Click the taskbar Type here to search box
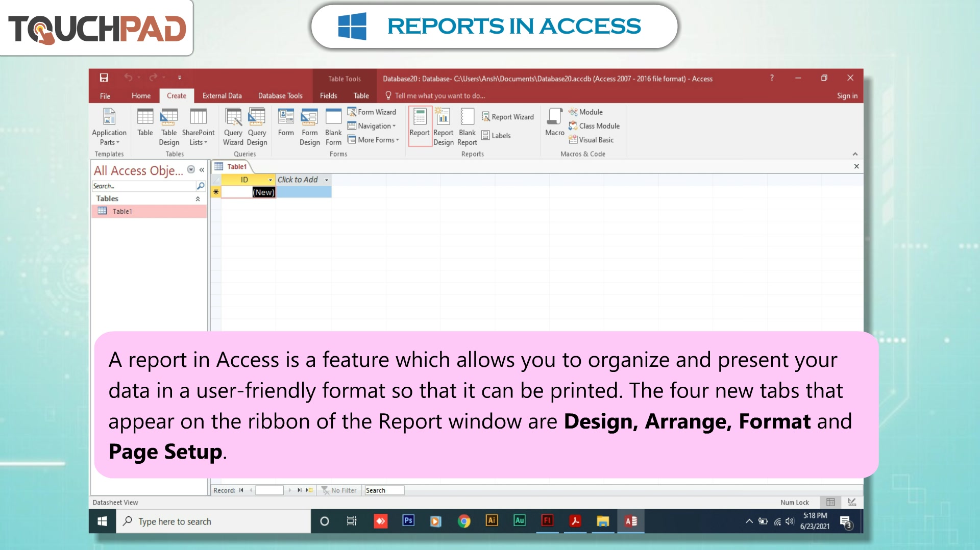 click(x=214, y=521)
